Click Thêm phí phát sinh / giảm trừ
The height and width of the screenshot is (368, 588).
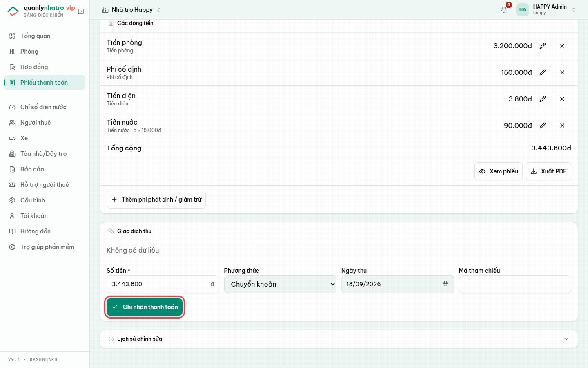coord(156,200)
